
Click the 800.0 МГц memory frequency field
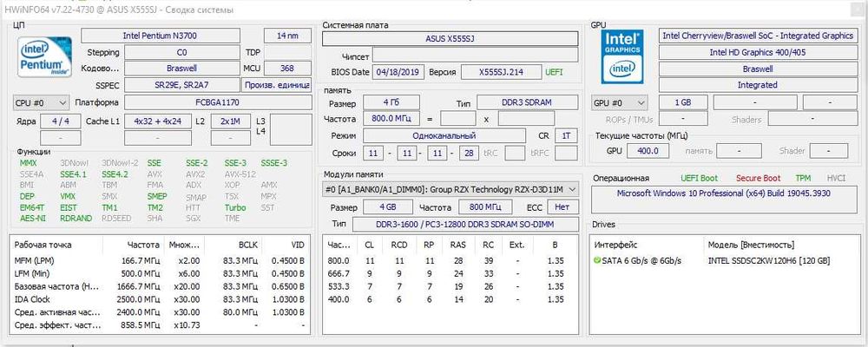[391, 119]
